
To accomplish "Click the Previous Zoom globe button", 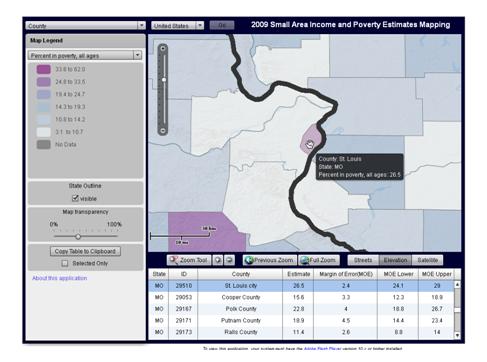I will (x=270, y=260).
